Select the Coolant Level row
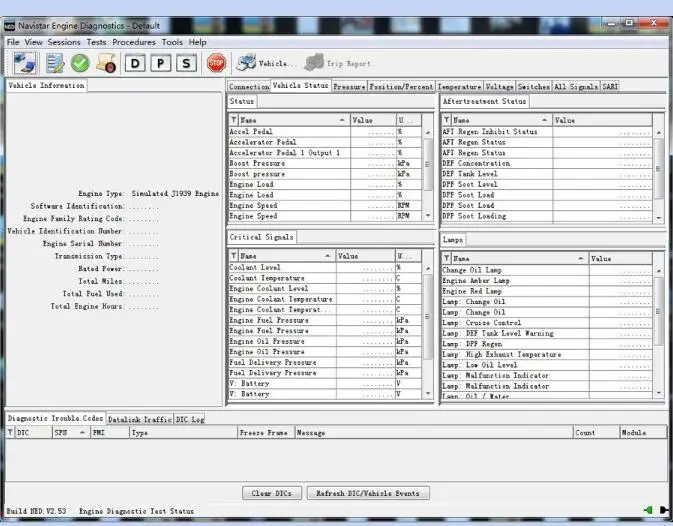673x526 pixels. coord(325,267)
